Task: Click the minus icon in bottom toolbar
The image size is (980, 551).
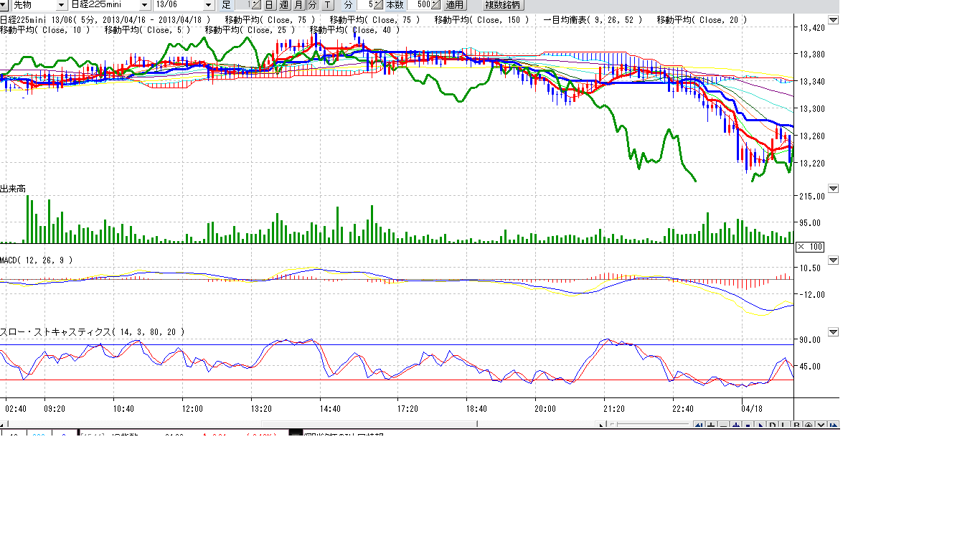Action: pyautogui.click(x=724, y=425)
